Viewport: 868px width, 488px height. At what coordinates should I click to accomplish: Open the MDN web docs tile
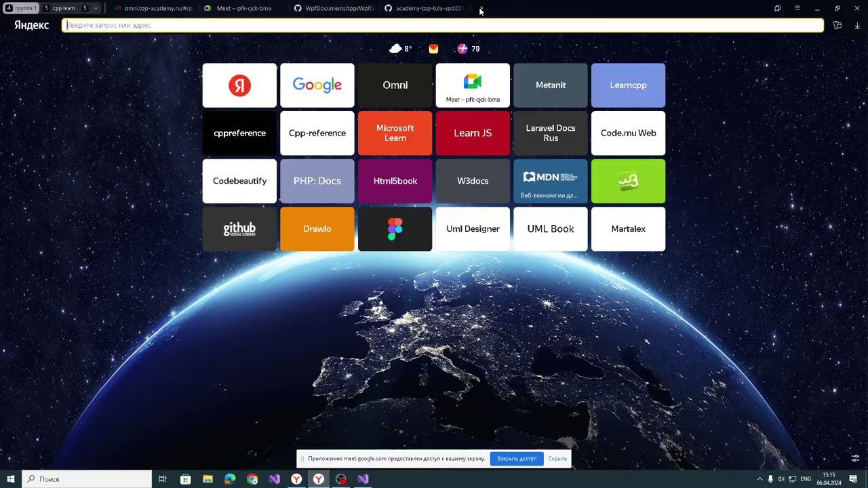pyautogui.click(x=551, y=181)
